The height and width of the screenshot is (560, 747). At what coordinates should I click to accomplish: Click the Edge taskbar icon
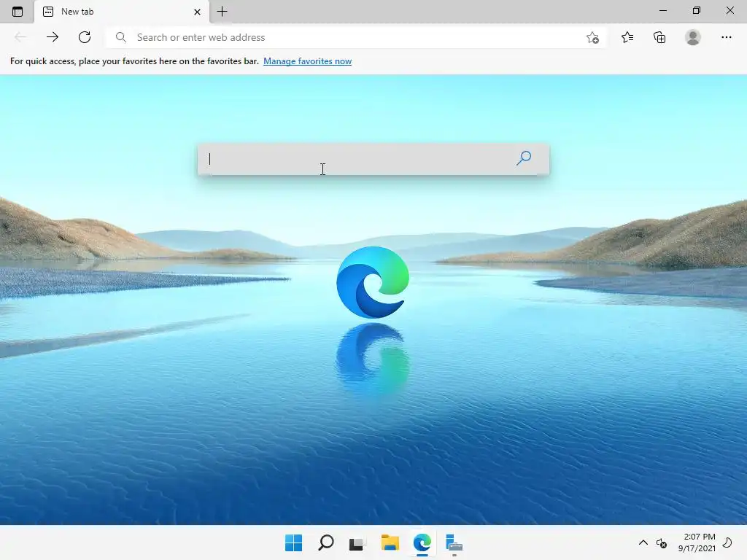click(422, 542)
